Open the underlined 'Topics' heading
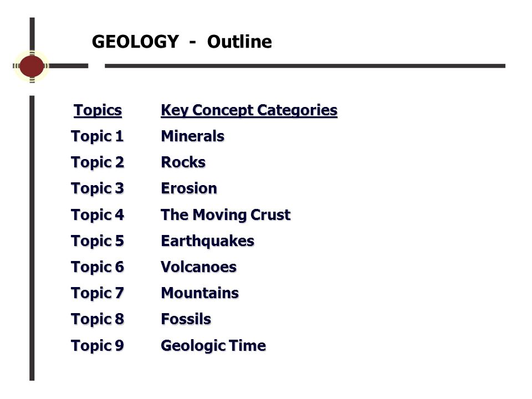 coord(98,111)
